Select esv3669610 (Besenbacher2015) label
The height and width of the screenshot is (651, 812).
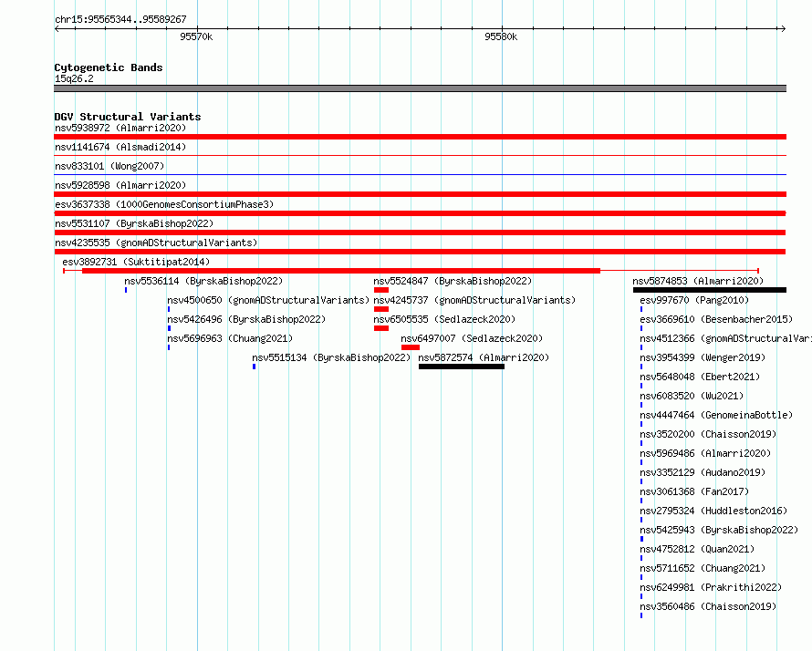[716, 319]
